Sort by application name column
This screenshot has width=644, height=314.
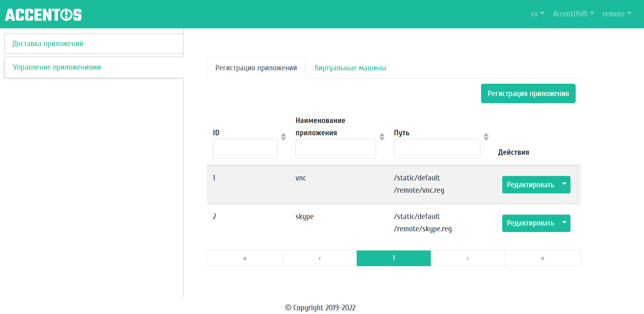[382, 137]
